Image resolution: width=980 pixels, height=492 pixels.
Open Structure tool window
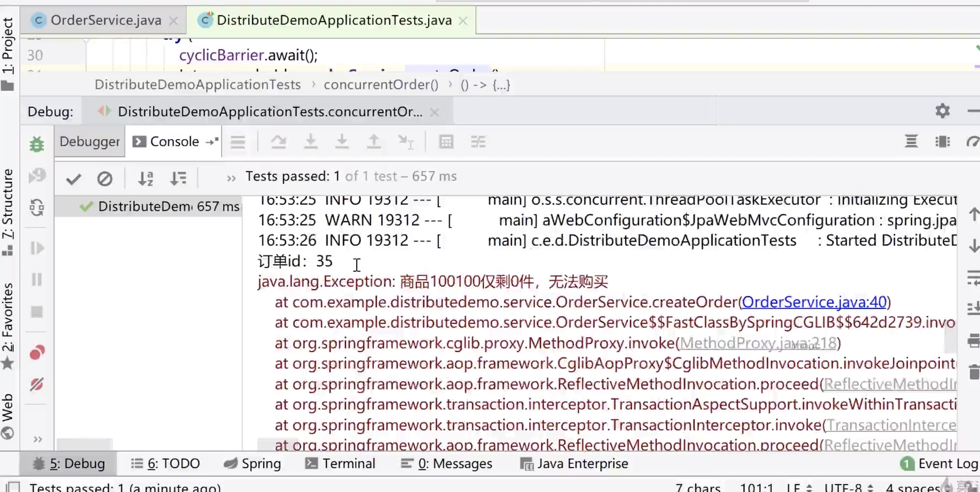pos(8,212)
